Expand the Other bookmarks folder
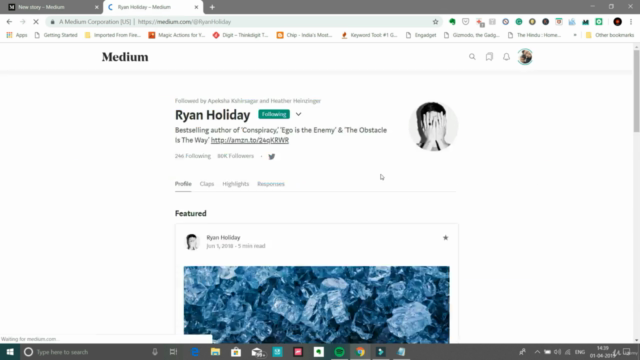 pyautogui.click(x=610, y=35)
